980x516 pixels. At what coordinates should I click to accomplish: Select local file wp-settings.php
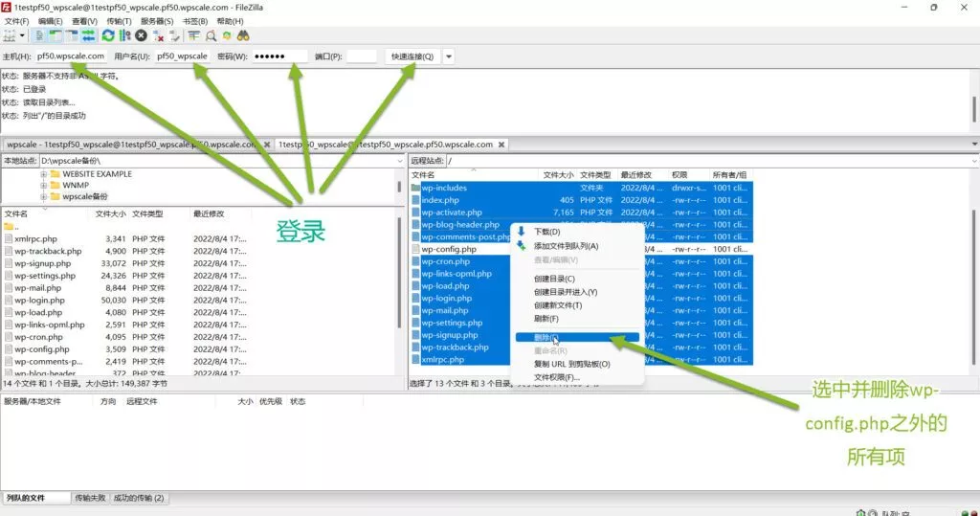(x=45, y=275)
